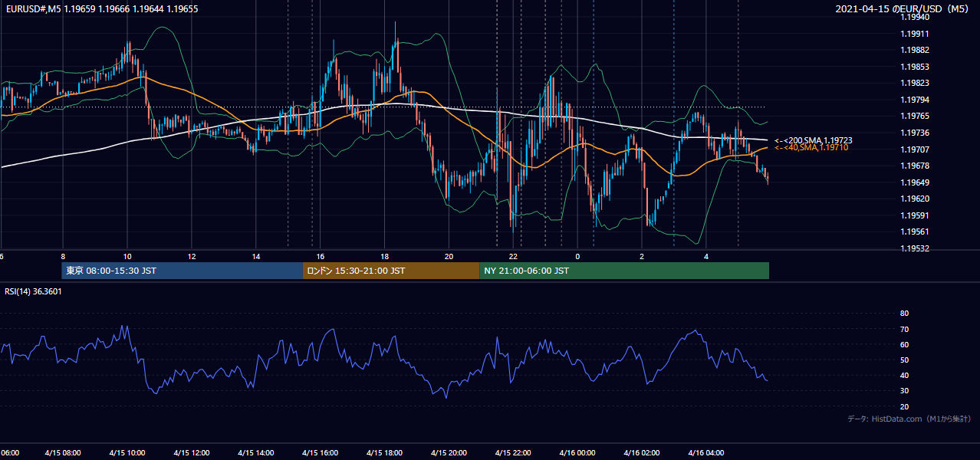Click price axis value 1.19794
Image resolution: width=980 pixels, height=460 pixels.
(915, 100)
